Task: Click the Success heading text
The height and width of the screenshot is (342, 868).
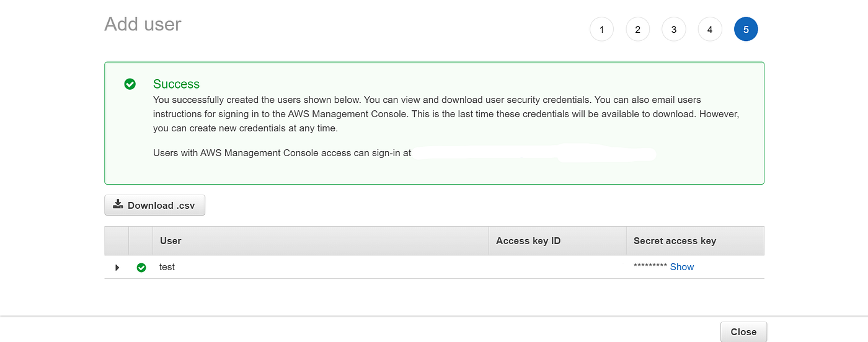Action: pos(176,84)
